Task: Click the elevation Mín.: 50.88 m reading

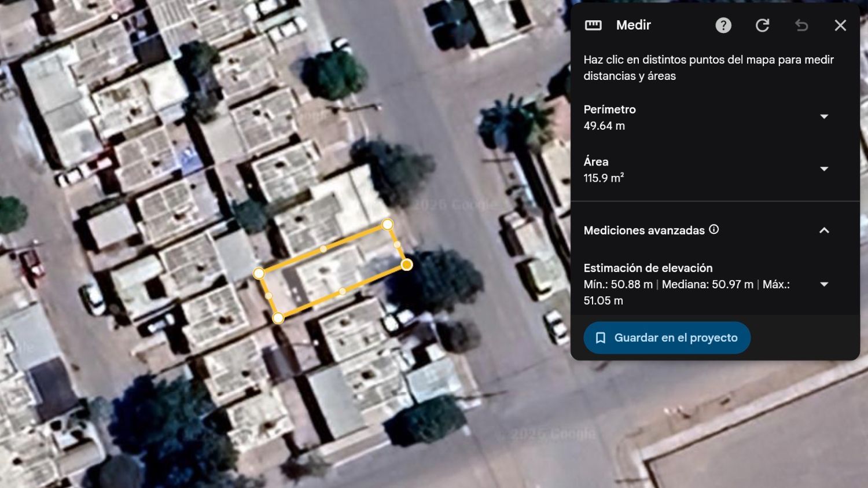Action: point(618,284)
